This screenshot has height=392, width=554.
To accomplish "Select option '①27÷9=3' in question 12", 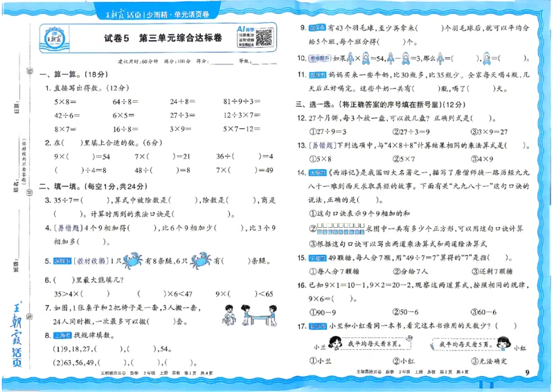I will [328, 132].
